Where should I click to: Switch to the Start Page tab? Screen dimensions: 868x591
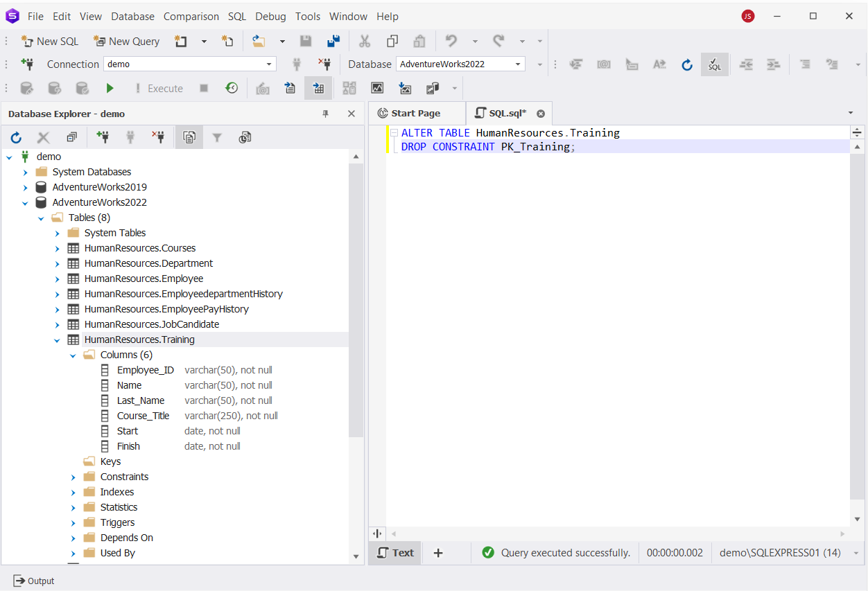[x=416, y=114]
